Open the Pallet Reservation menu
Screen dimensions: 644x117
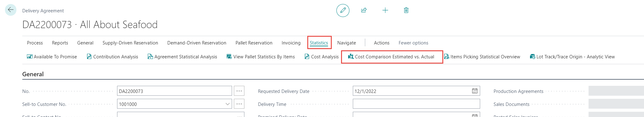coord(254,43)
